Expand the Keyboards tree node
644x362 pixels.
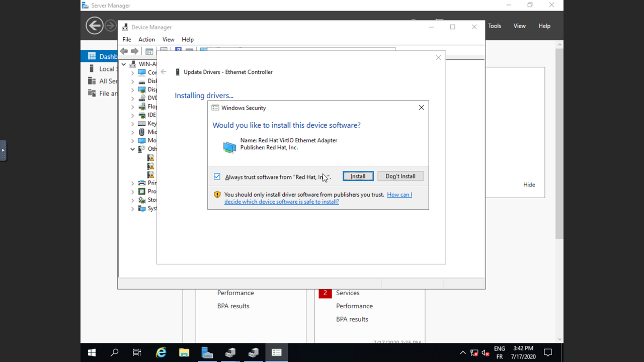132,124
